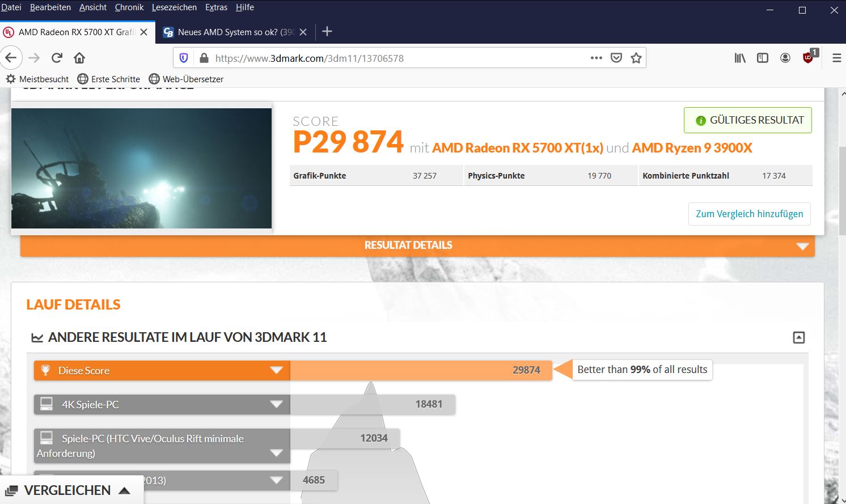
Task: Expand the Diese Score dropdown
Action: click(276, 370)
